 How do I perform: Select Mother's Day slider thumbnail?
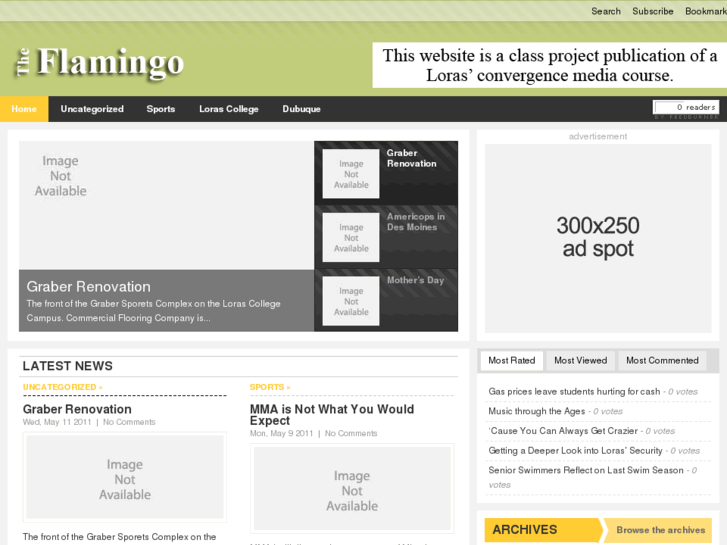(x=351, y=301)
